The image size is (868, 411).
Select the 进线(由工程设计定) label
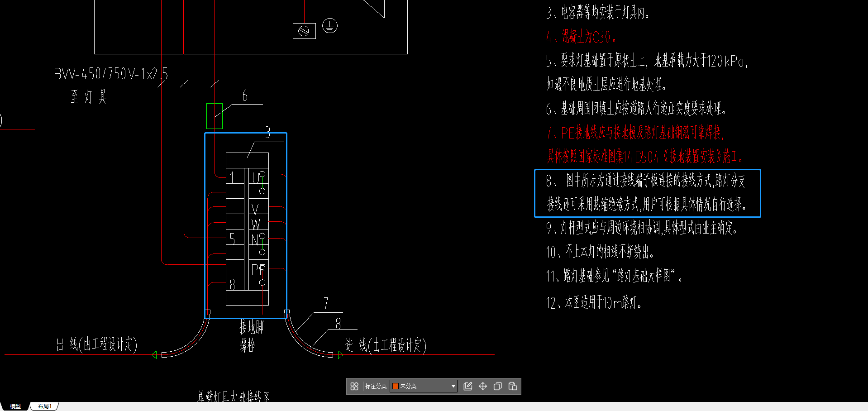point(386,345)
